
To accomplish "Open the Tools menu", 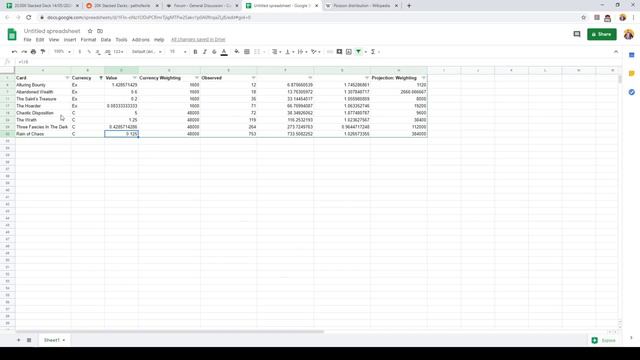I will (121, 40).
